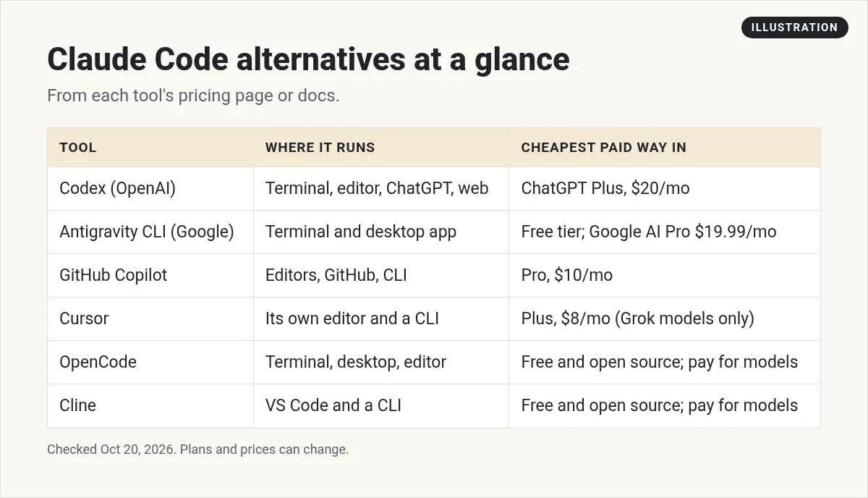The height and width of the screenshot is (498, 868).
Task: Click 'Terminal and desktop app' cell
Action: (381, 232)
